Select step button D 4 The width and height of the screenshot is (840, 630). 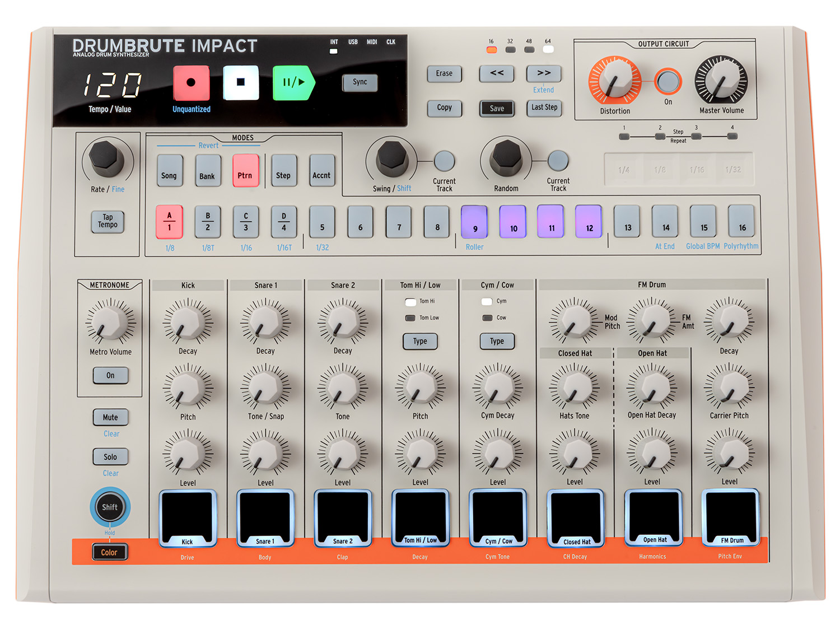click(284, 222)
